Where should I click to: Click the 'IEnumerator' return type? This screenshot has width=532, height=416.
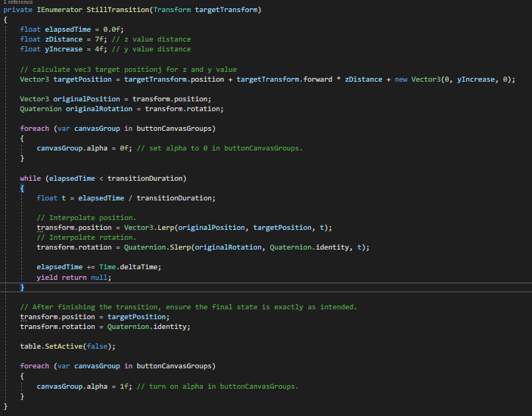pyautogui.click(x=59, y=10)
